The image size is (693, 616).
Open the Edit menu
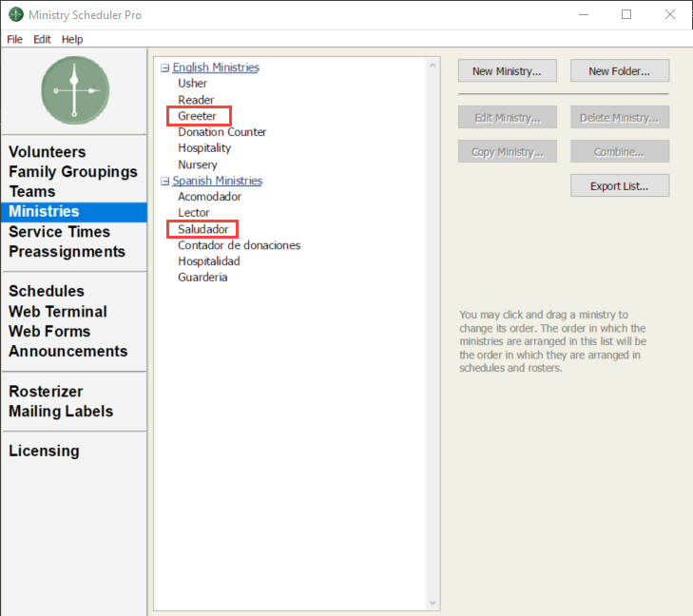tap(42, 39)
